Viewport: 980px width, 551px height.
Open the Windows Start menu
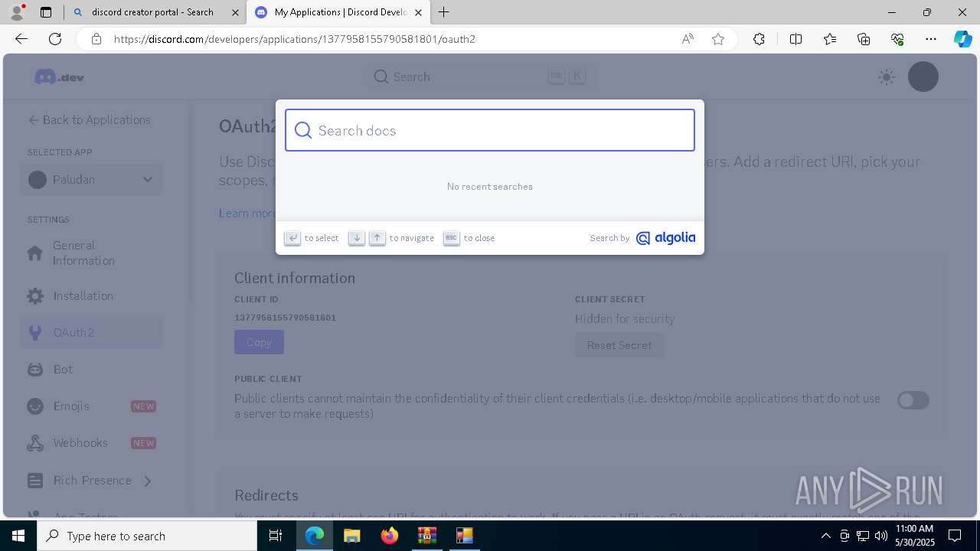point(18,536)
